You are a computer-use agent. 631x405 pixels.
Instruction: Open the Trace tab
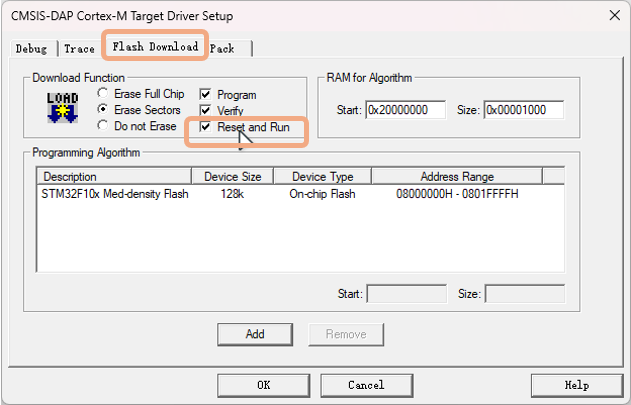pyautogui.click(x=79, y=49)
